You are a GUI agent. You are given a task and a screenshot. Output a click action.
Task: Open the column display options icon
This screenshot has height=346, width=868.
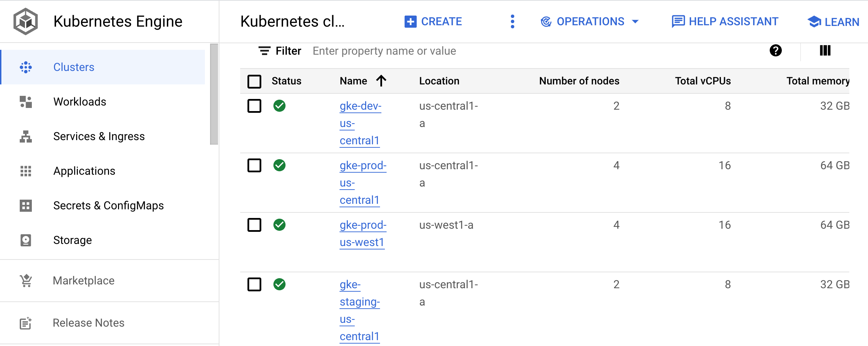[x=825, y=51]
